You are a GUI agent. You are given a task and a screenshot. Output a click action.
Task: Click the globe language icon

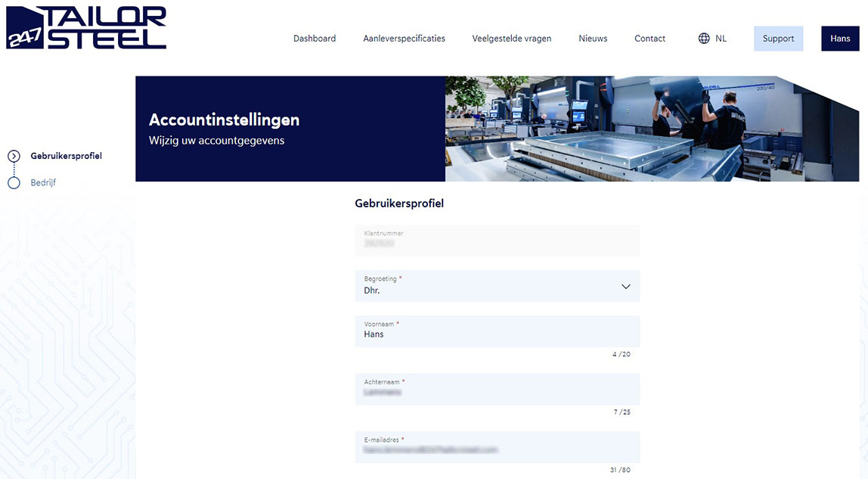704,39
